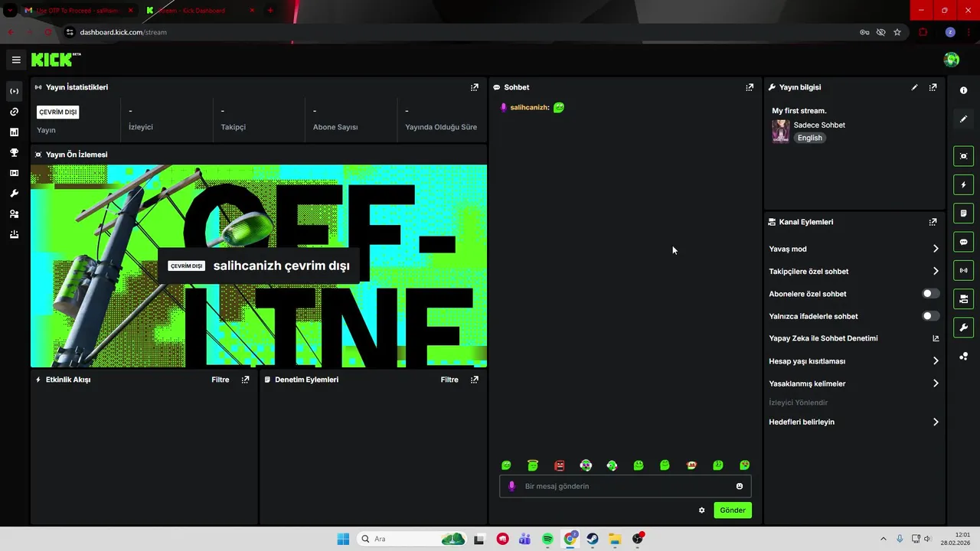Toggle the note document widget in right sidebar

point(963,213)
